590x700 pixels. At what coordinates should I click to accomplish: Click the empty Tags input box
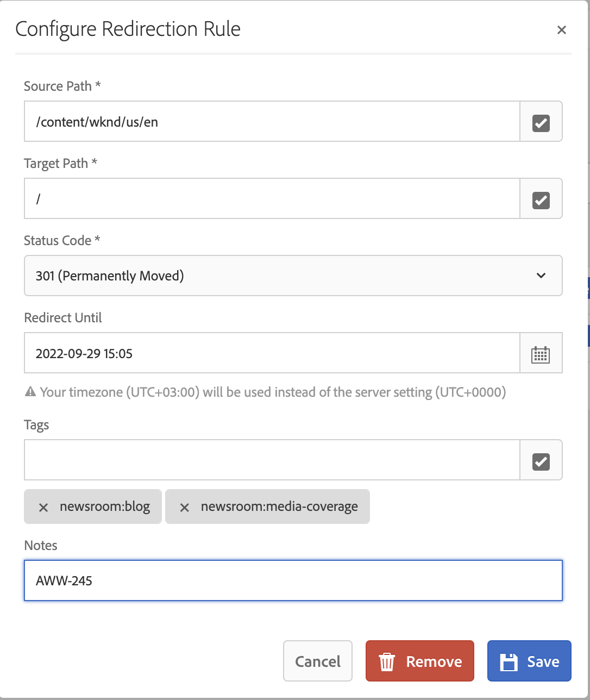pos(272,460)
